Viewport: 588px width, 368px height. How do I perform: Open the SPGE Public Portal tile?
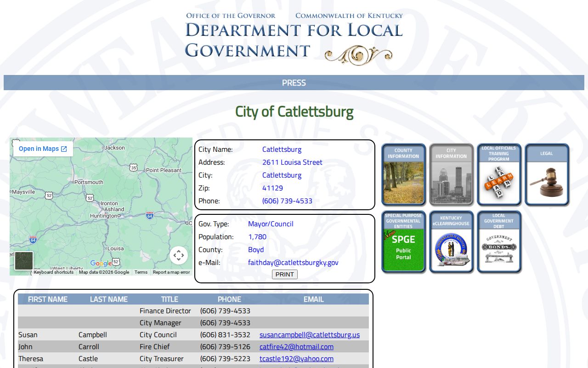[x=403, y=241]
